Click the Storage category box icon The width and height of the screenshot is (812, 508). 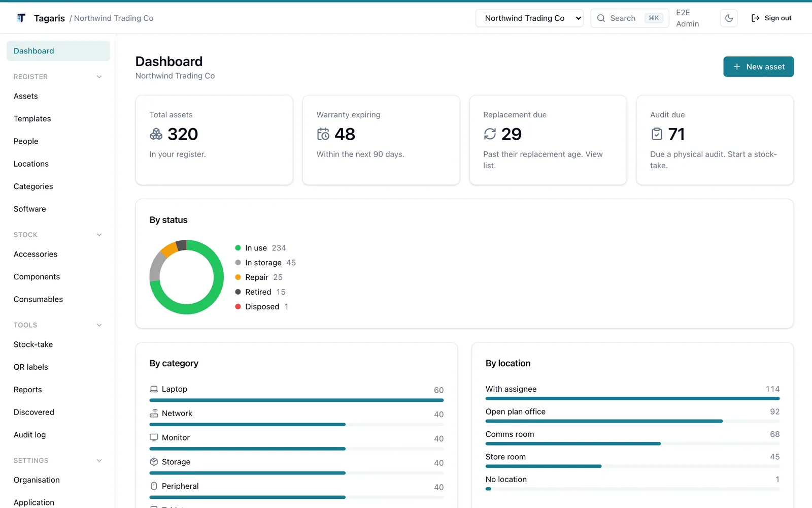tap(154, 462)
